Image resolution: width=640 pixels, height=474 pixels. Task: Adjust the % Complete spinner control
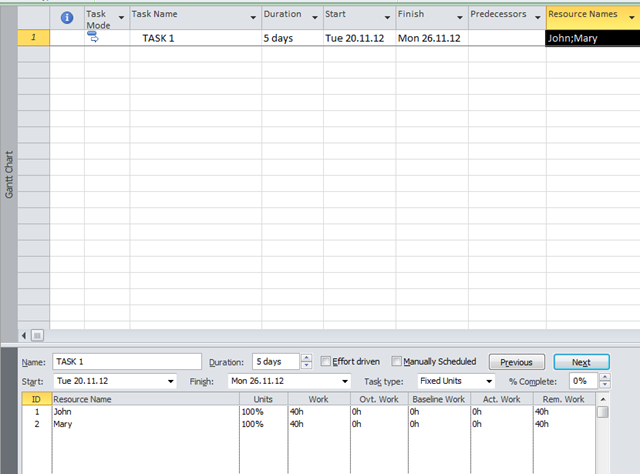pyautogui.click(x=604, y=381)
